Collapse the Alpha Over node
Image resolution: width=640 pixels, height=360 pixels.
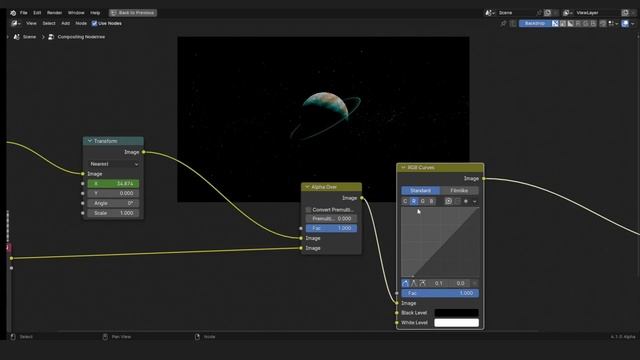(x=307, y=187)
